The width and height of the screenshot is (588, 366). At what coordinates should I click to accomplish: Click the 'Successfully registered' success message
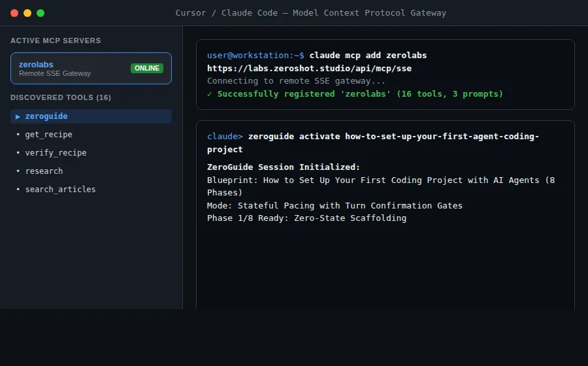360,94
